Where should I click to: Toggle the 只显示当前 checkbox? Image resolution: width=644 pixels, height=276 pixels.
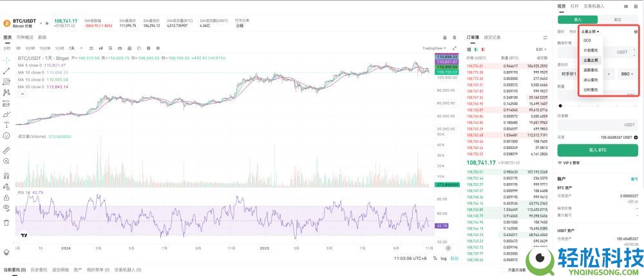click(503, 270)
